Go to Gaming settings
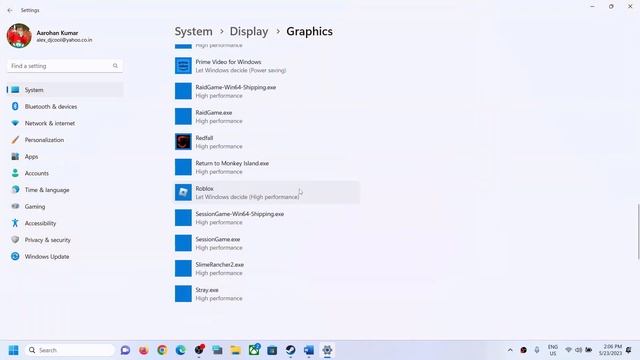The width and height of the screenshot is (640, 360). click(65, 207)
